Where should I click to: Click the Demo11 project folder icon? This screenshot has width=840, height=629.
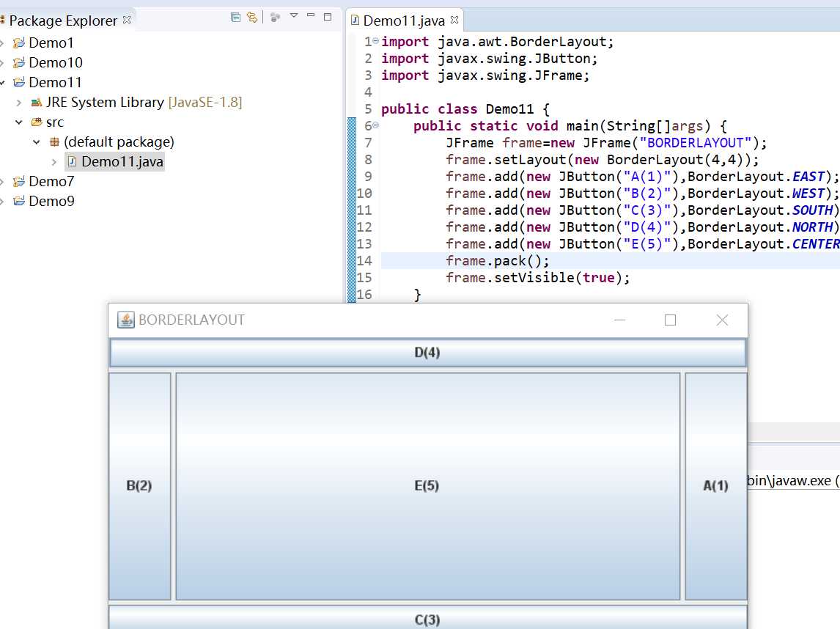(x=19, y=82)
